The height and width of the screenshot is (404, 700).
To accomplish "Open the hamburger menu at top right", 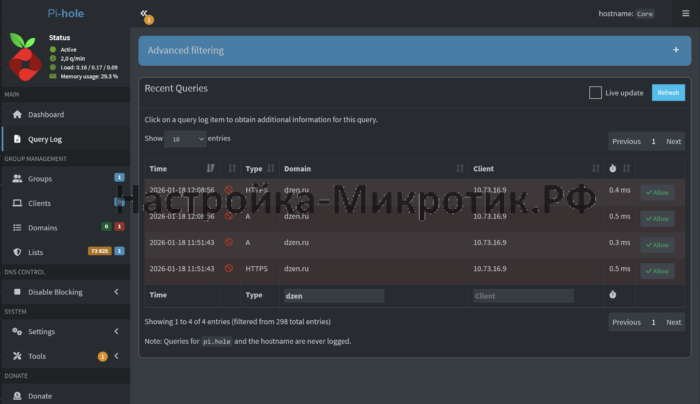I will (x=686, y=13).
